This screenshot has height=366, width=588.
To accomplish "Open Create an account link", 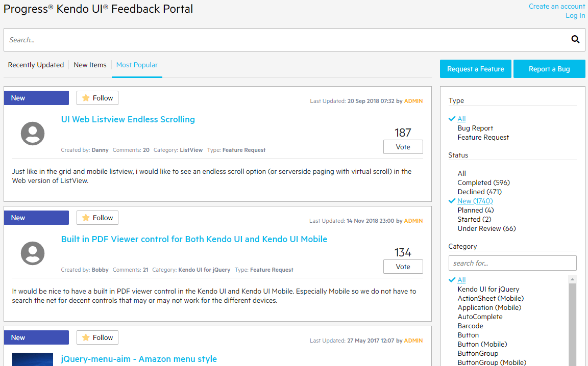I will click(557, 6).
